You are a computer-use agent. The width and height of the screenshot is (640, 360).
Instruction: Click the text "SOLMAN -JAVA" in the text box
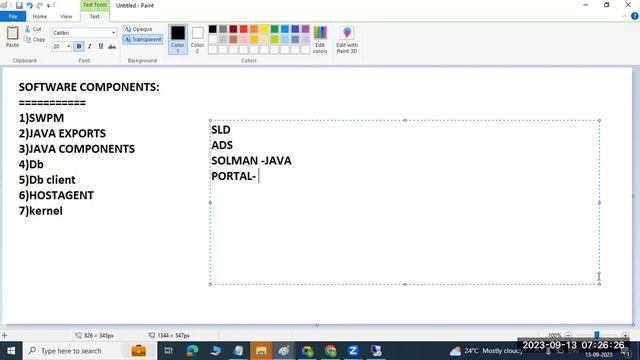251,161
